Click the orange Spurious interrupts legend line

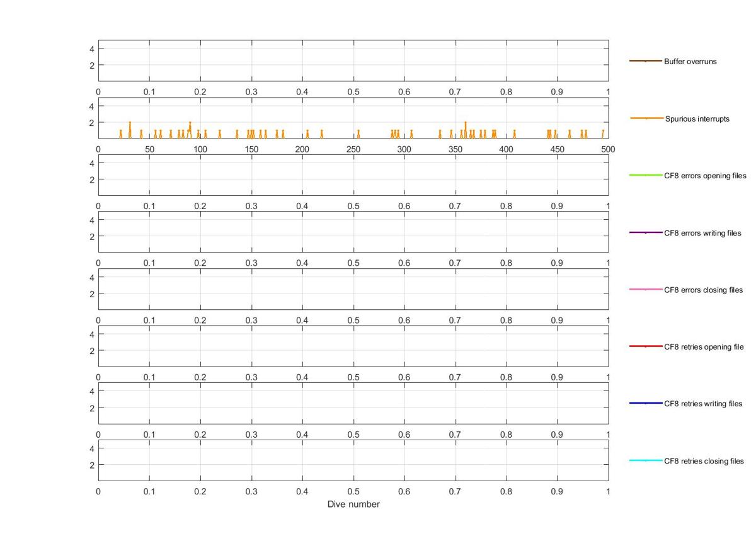[x=646, y=118]
